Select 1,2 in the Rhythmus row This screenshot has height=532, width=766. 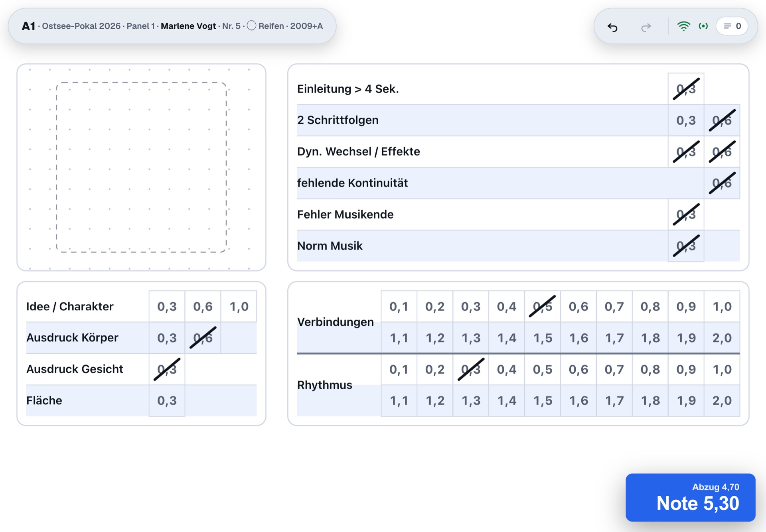(x=435, y=400)
